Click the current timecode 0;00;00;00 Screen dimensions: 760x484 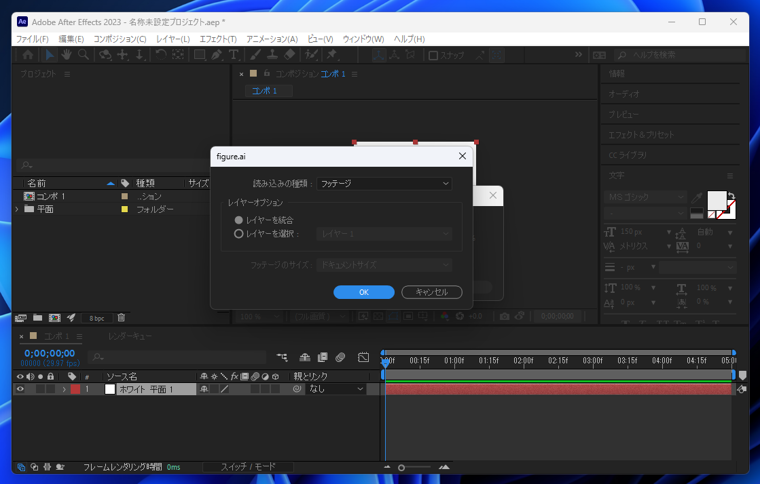click(49, 354)
